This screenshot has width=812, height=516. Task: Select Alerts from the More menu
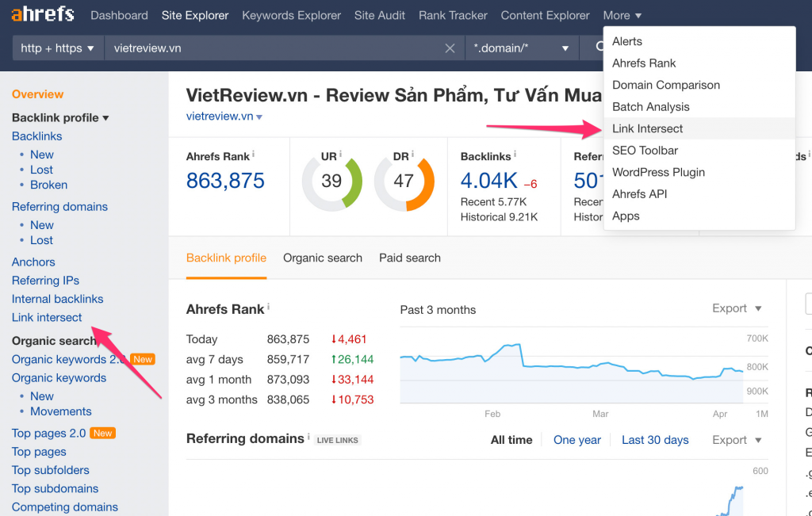[x=699, y=41]
